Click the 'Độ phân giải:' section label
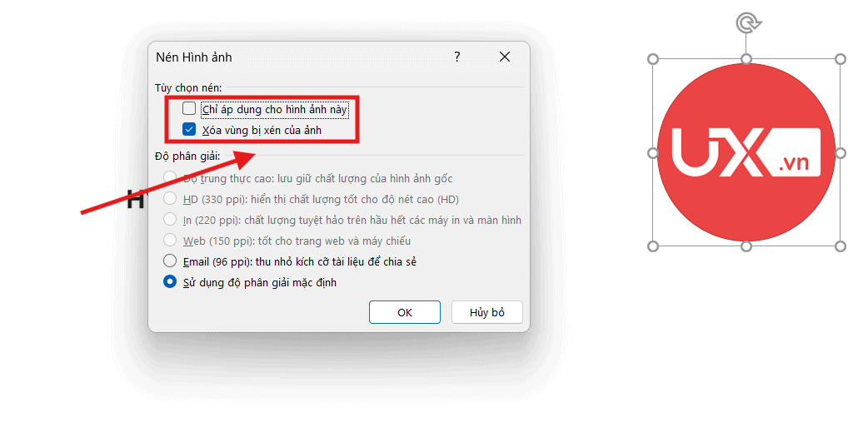Image resolution: width=868 pixels, height=422 pixels. coord(187,156)
